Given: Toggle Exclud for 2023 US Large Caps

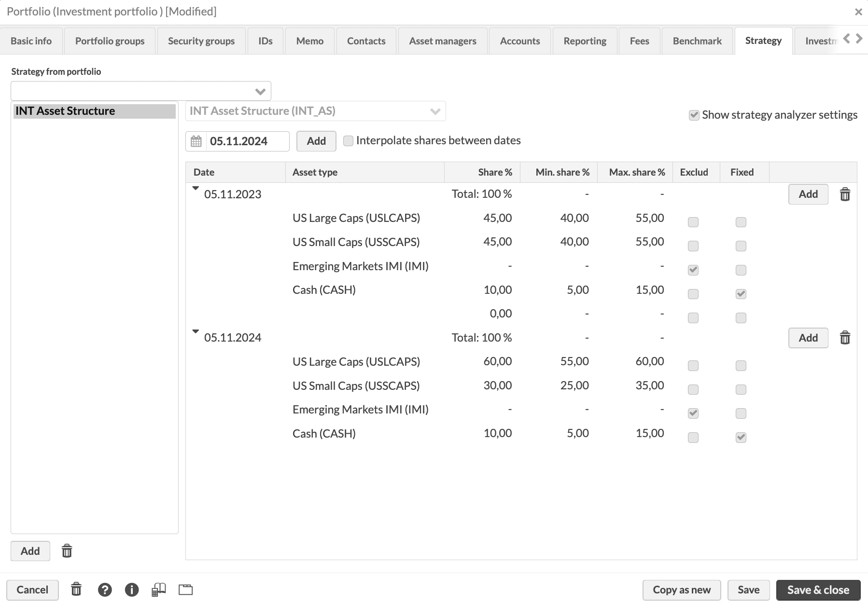Looking at the screenshot, I should [693, 222].
